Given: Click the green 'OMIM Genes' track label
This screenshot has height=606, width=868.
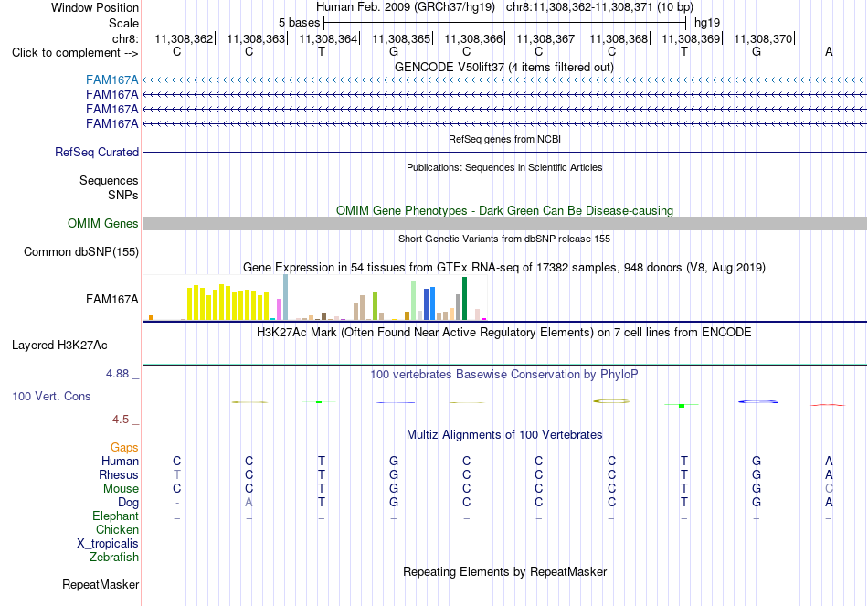Looking at the screenshot, I should (102, 223).
